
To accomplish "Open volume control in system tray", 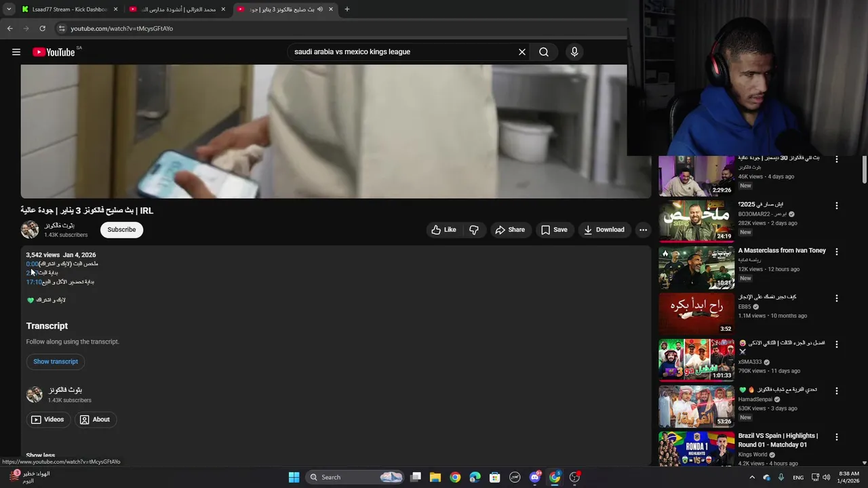I will (x=826, y=477).
